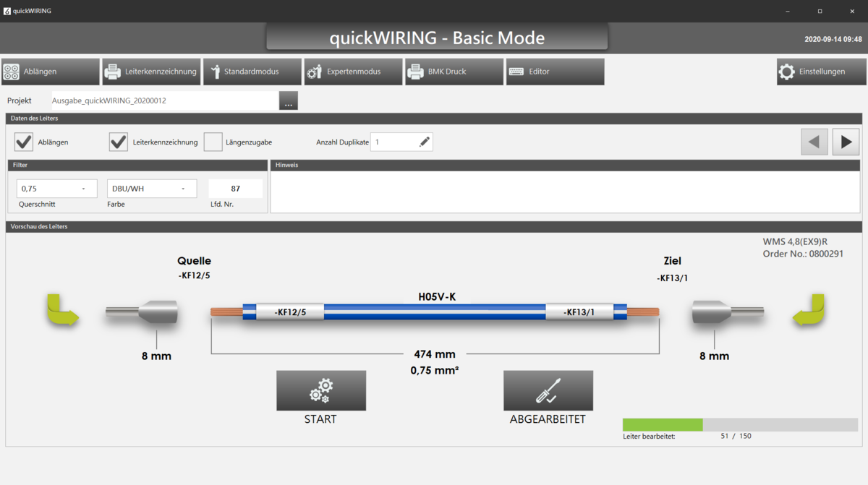The width and height of the screenshot is (868, 485).
Task: Disable the Leiterkennzeichnung checkbox
Action: pos(119,142)
